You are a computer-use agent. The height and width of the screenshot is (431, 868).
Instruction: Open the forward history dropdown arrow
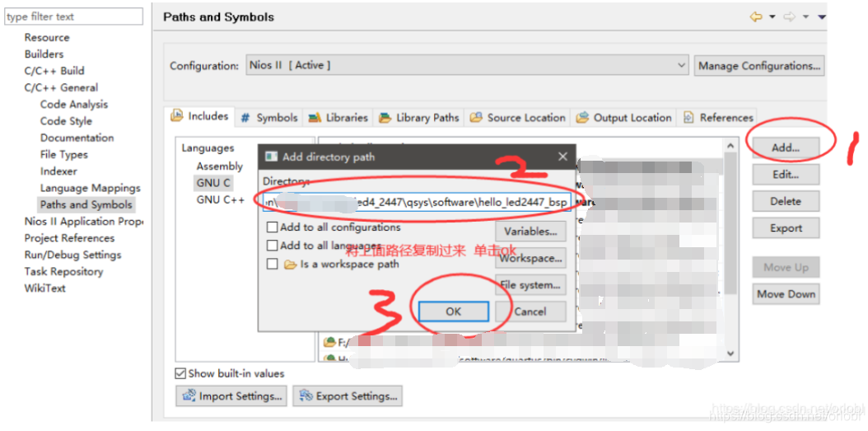pos(805,17)
